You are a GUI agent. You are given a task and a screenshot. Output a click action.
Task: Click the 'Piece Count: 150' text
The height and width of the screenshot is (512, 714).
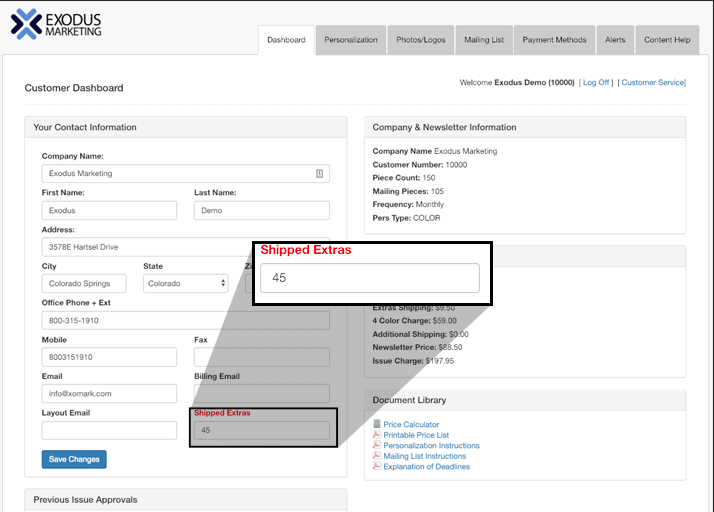click(x=404, y=178)
